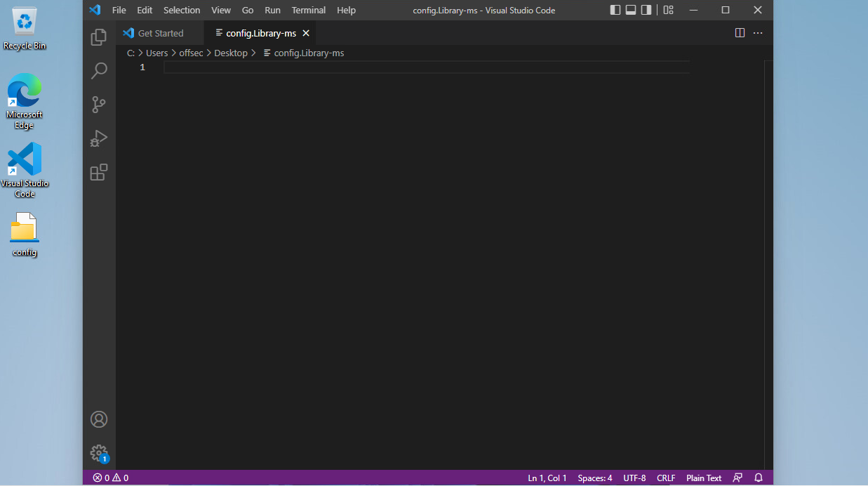Open the Extensions view
868x486 pixels.
[99, 172]
